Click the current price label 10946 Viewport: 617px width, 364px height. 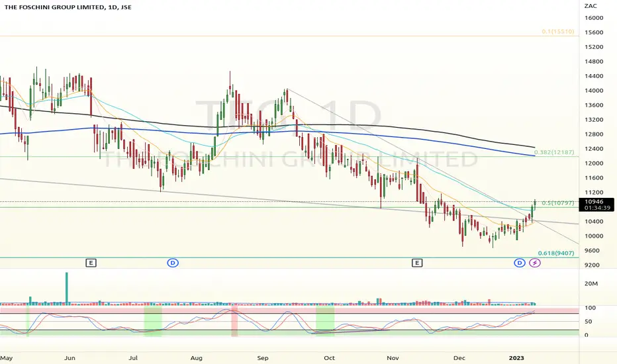click(x=594, y=201)
